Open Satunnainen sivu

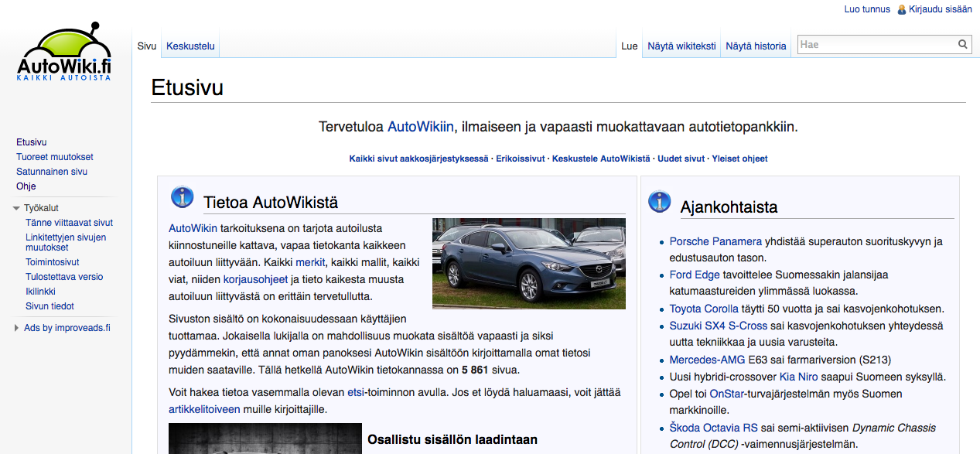click(x=52, y=172)
